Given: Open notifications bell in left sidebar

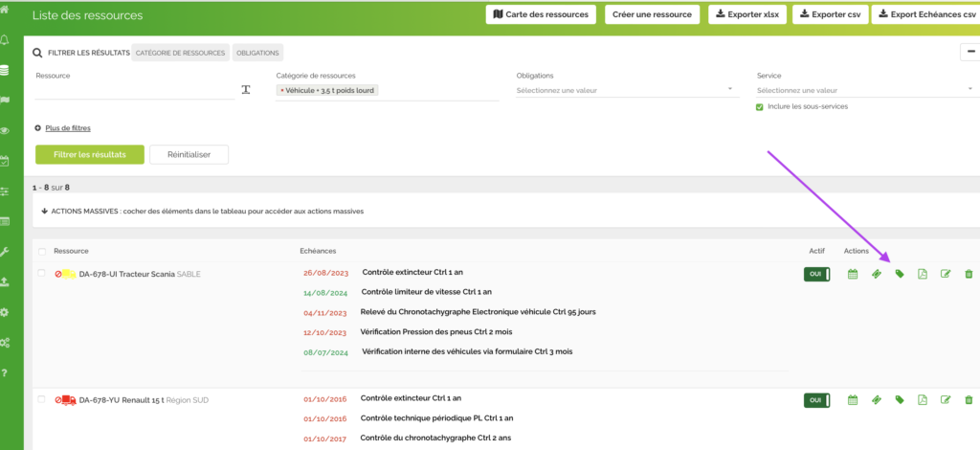Looking at the screenshot, I should (6, 39).
